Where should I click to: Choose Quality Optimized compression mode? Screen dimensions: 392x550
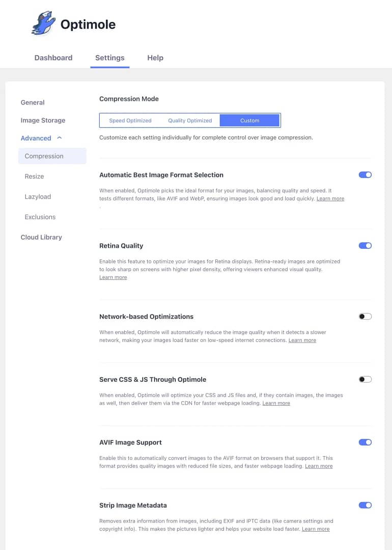click(x=190, y=120)
